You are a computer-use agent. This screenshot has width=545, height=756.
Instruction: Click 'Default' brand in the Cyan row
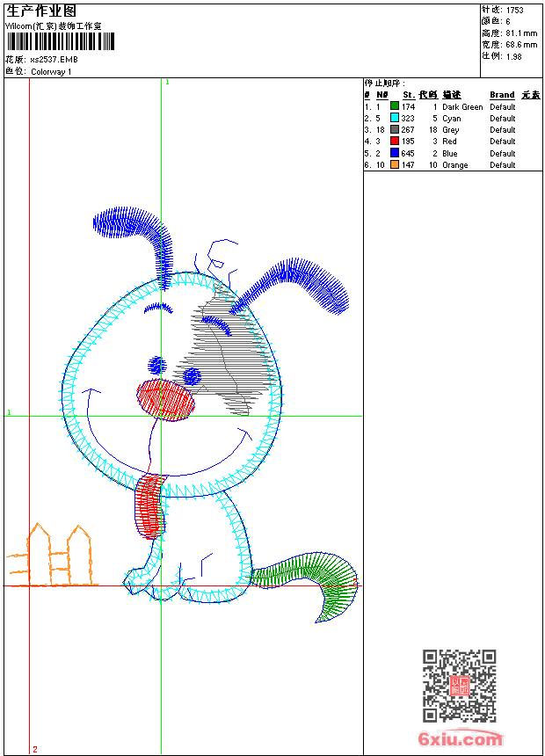(x=503, y=119)
